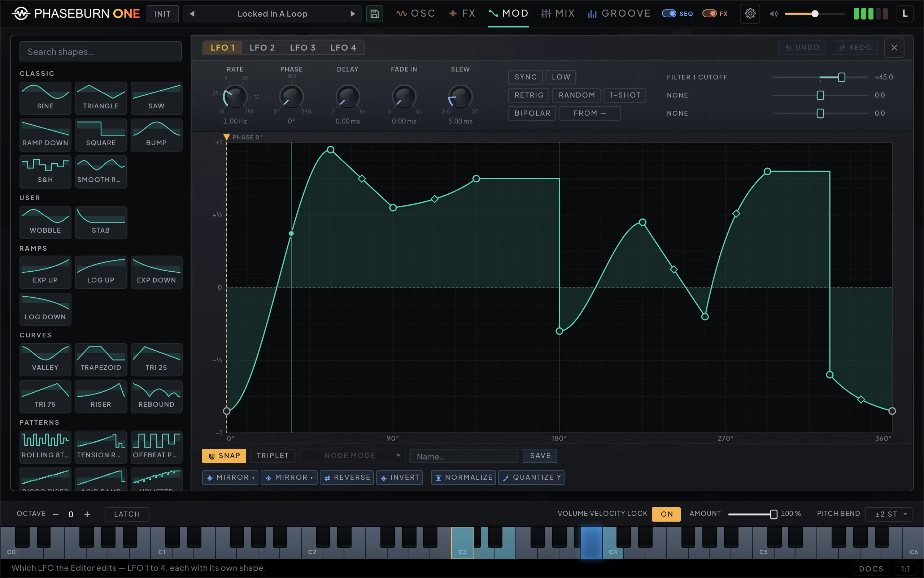Enable Sync mode for LFO

click(x=526, y=77)
